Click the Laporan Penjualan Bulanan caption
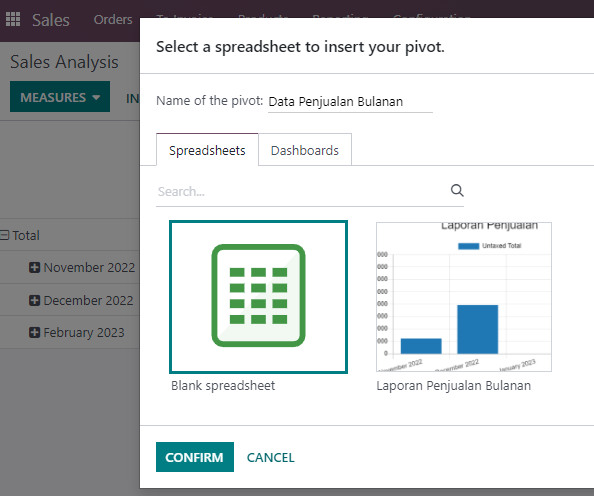This screenshot has height=496, width=594. pos(453,386)
